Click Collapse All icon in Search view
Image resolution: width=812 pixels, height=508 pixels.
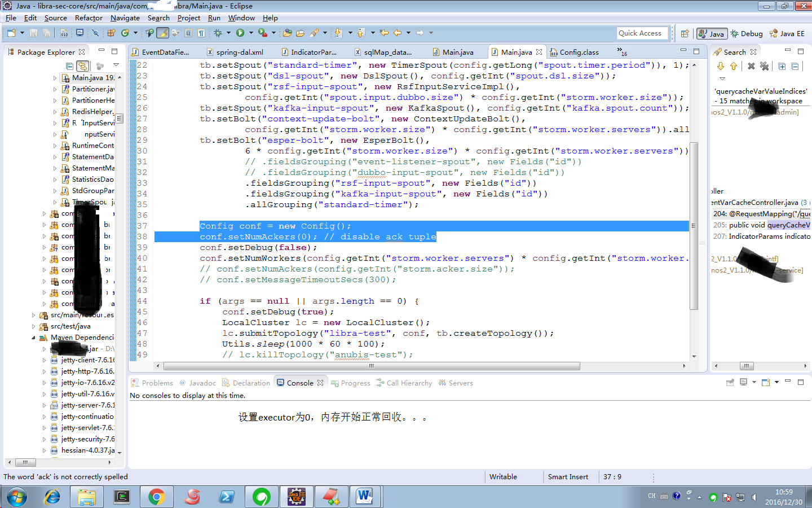(x=795, y=66)
